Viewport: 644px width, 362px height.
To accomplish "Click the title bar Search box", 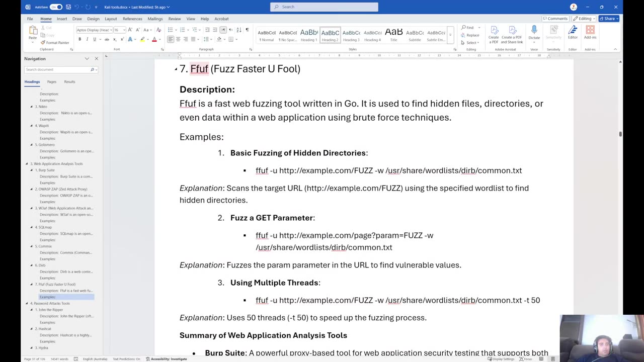I will 324,7.
